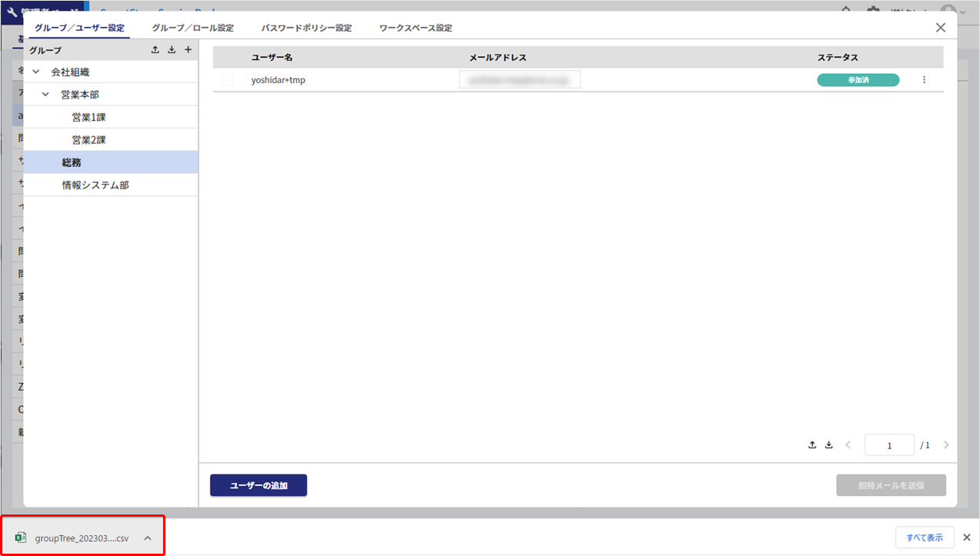Collapse the 会社組織 tree node
Viewport: 980px width, 556px height.
point(35,72)
